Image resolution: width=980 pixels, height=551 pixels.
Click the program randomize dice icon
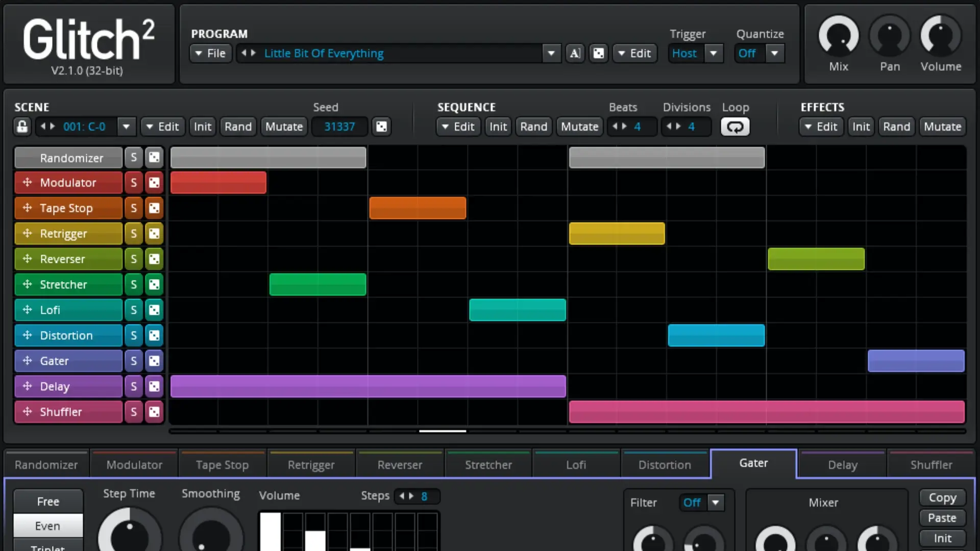pyautogui.click(x=599, y=53)
